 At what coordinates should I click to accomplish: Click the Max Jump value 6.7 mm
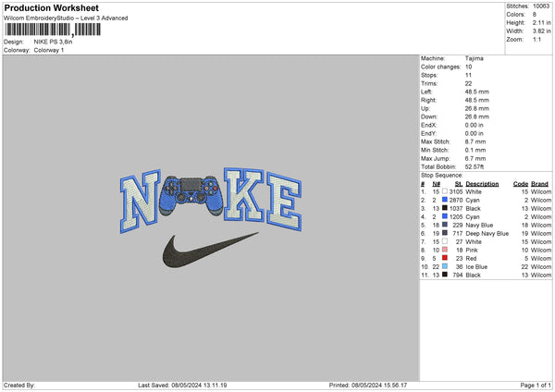(475, 158)
